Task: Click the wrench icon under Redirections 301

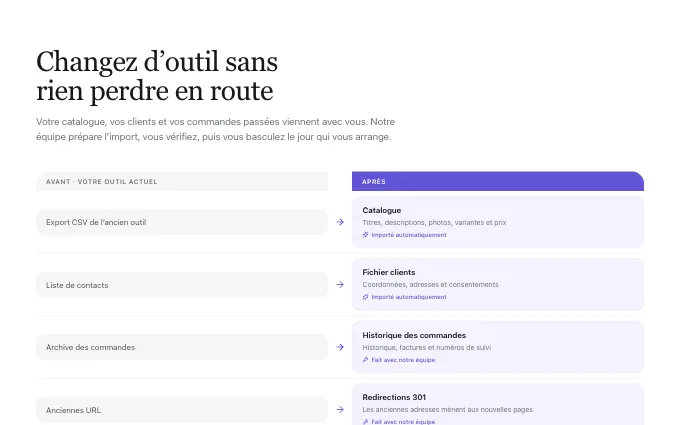Action: (366, 422)
